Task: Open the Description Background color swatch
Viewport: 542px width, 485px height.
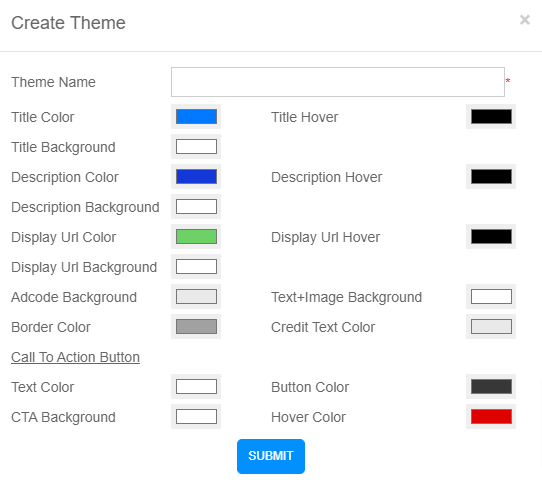Action: click(196, 207)
